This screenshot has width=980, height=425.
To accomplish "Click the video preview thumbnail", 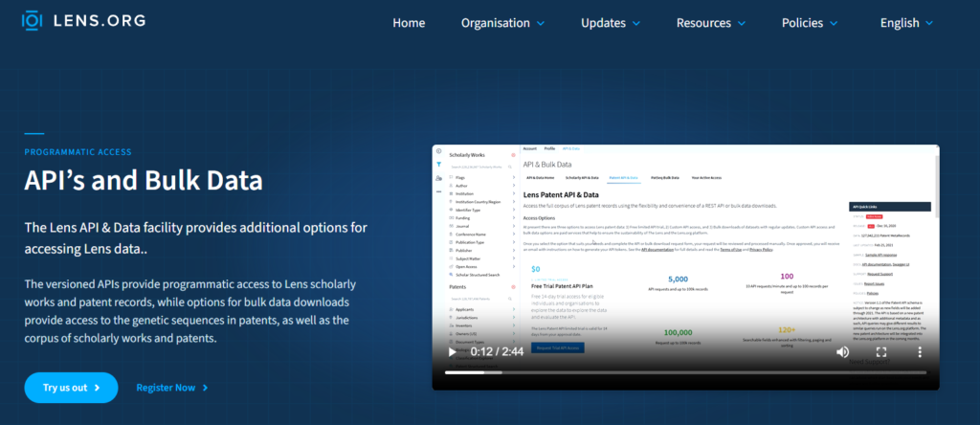I will 685,267.
